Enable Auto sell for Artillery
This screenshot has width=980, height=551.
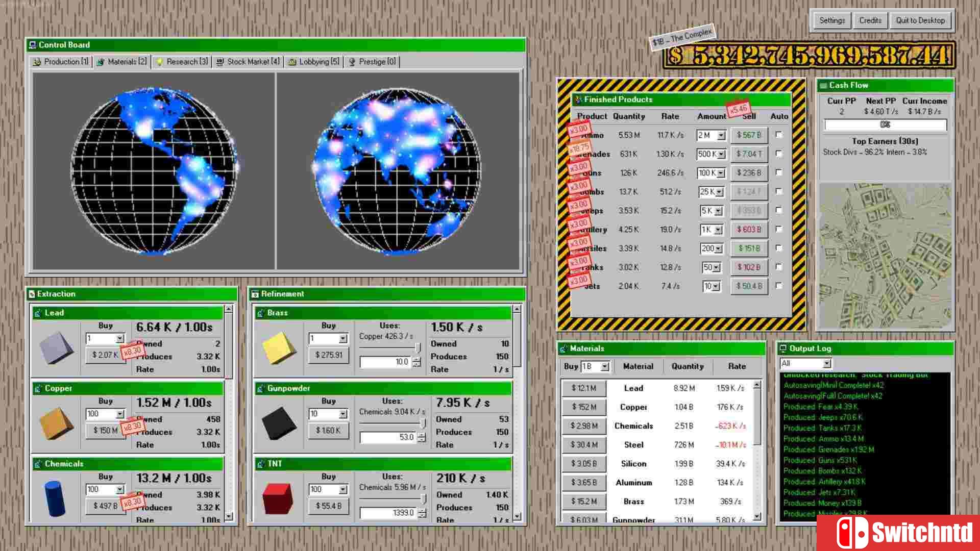779,229
